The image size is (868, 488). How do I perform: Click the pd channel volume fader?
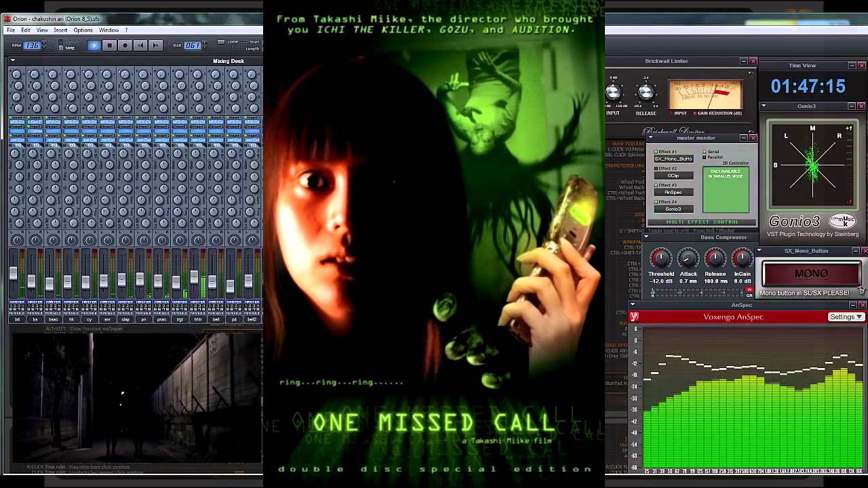pyautogui.click(x=231, y=285)
